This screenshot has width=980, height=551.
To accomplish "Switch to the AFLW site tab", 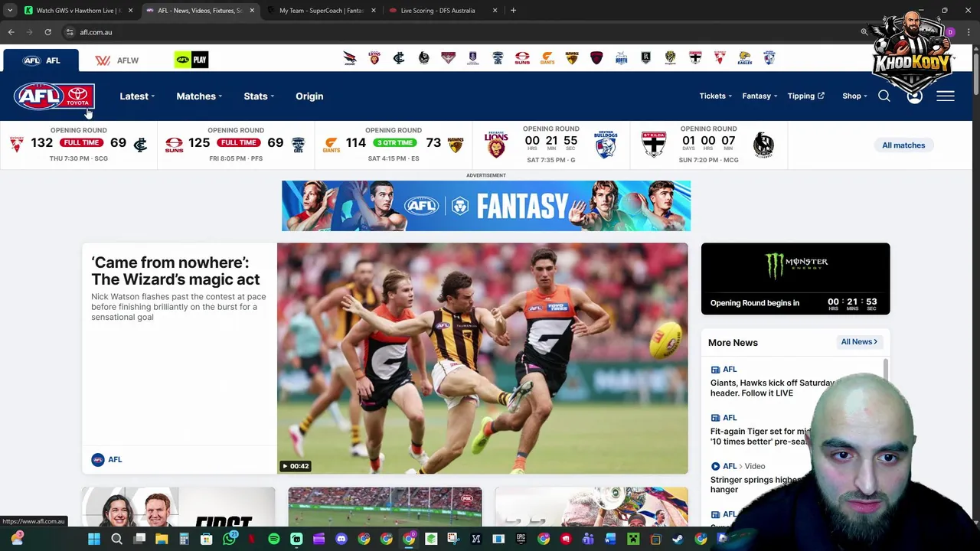I will pyautogui.click(x=117, y=60).
